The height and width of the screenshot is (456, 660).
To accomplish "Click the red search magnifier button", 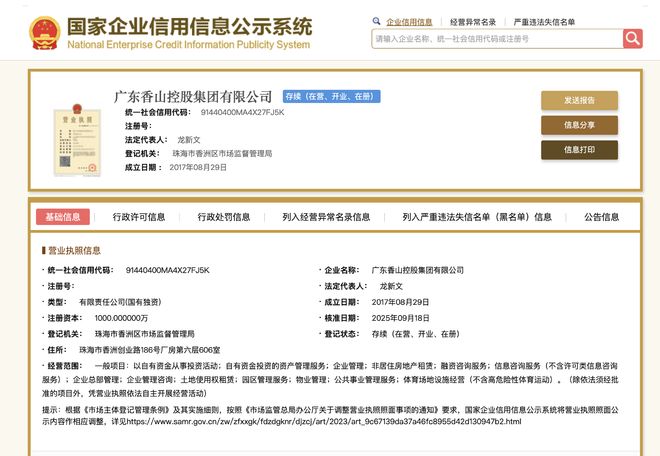I will coord(633,39).
